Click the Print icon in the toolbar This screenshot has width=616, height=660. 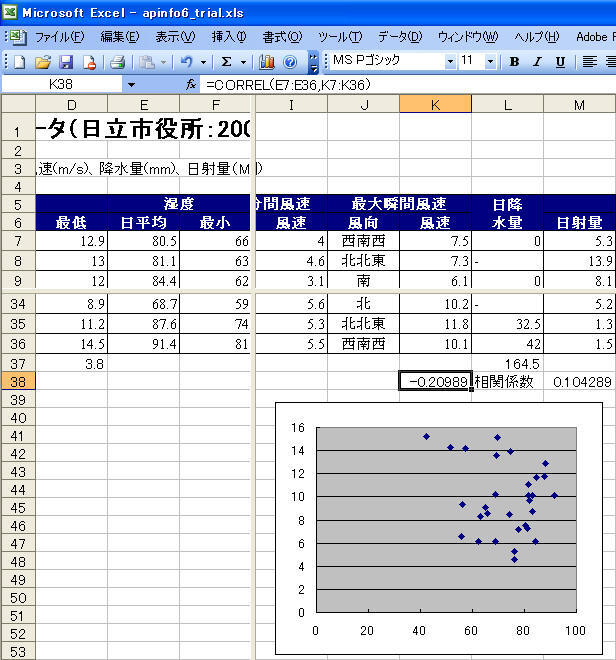coord(117,61)
